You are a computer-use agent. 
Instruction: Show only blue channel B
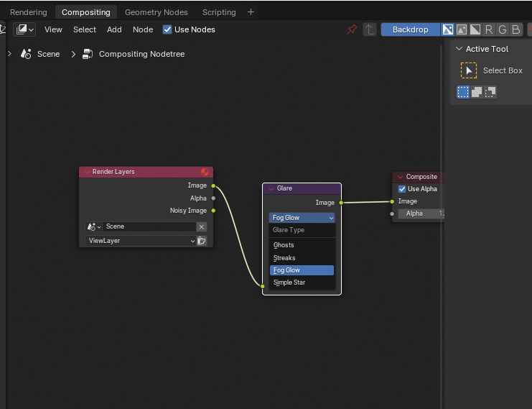(515, 29)
